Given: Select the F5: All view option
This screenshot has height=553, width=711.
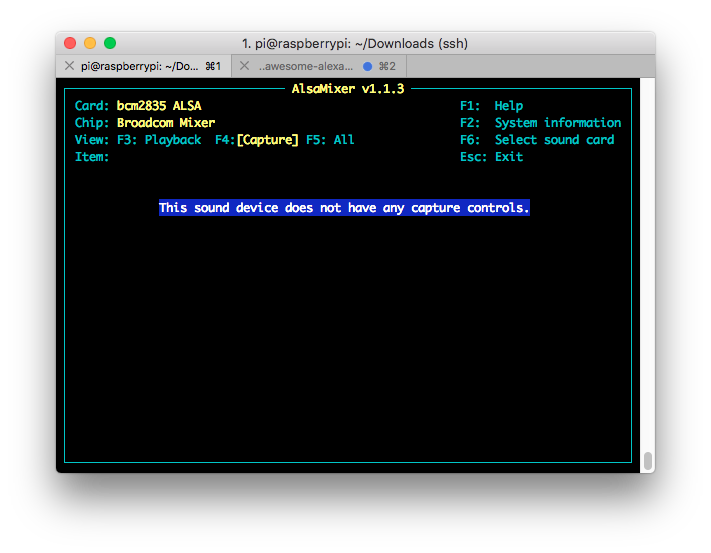Looking at the screenshot, I should [x=330, y=140].
